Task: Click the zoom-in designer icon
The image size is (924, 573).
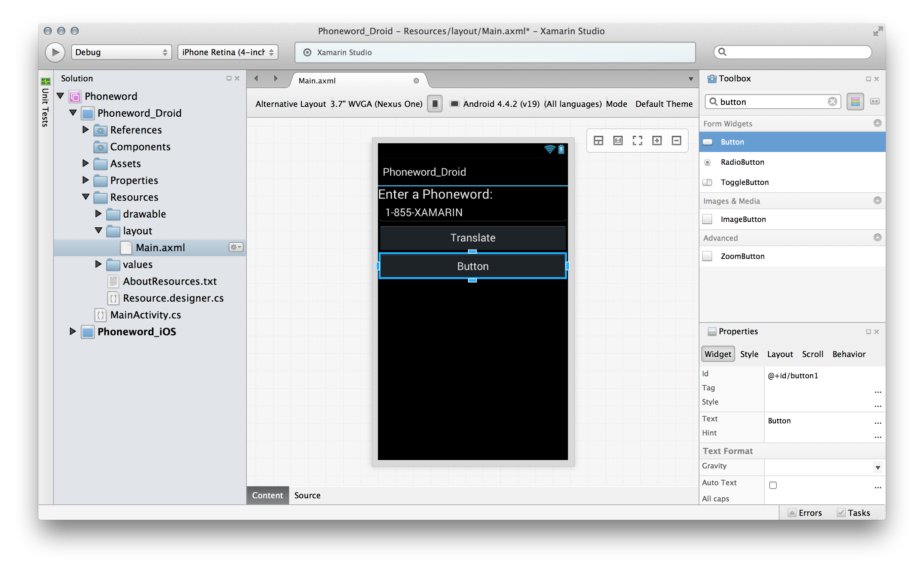Action: [657, 141]
